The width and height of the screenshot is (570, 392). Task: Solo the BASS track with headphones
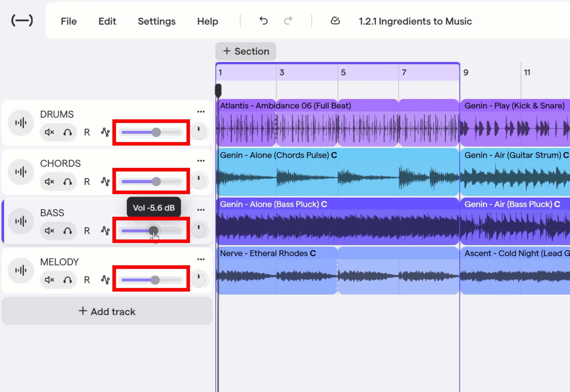coord(67,231)
